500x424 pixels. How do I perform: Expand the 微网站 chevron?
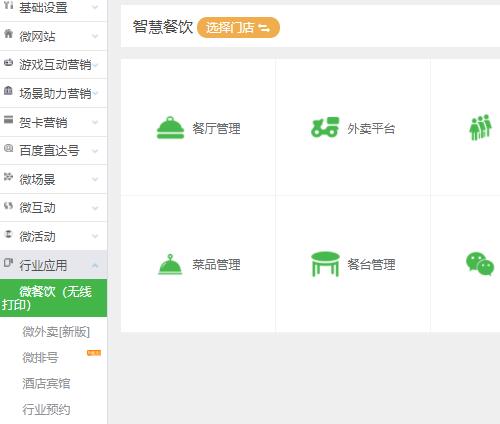pos(95,36)
